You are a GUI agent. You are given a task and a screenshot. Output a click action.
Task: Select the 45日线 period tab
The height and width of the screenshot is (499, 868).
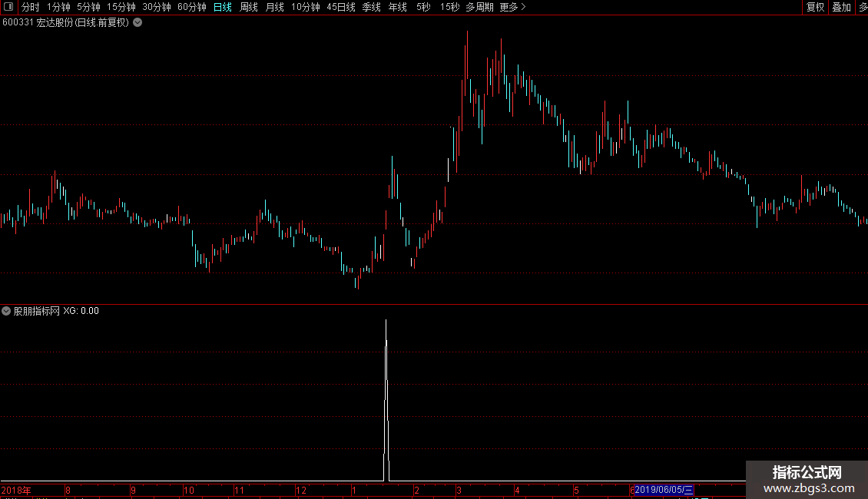(x=341, y=7)
